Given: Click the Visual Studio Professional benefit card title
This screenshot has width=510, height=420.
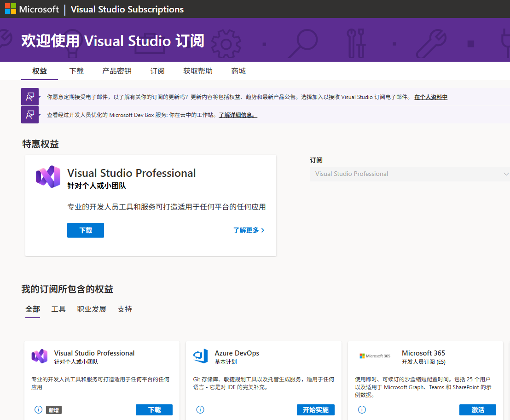Looking at the screenshot, I should tap(94, 353).
